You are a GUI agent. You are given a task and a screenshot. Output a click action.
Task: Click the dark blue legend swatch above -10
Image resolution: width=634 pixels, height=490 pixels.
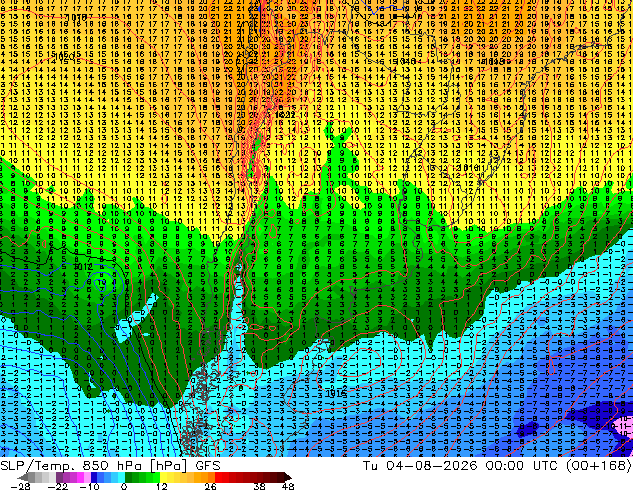click(94, 477)
